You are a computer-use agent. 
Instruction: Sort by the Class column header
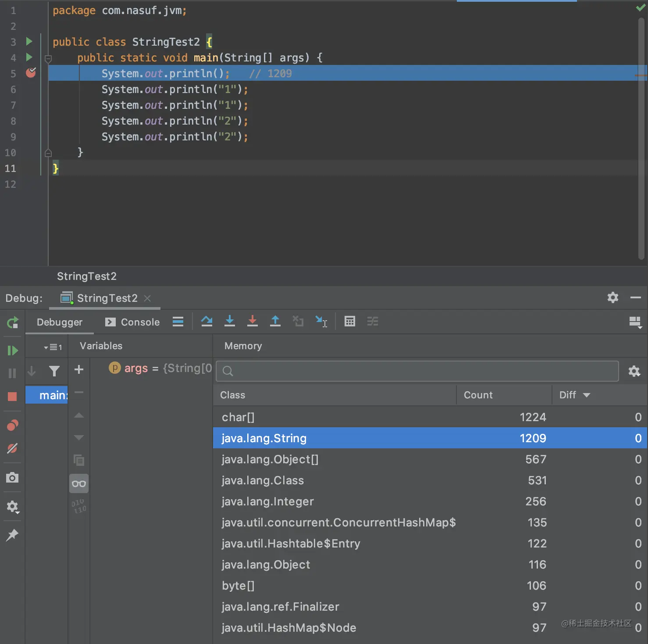[335, 395]
